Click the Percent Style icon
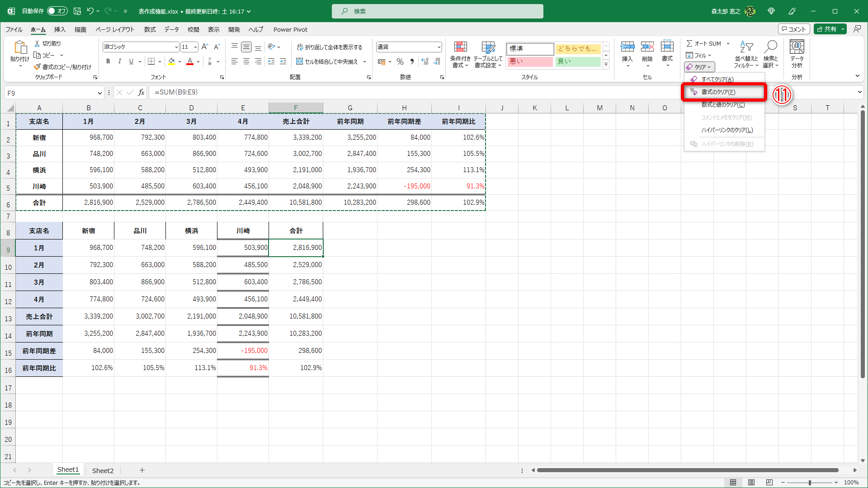This screenshot has height=488, width=868. click(x=400, y=61)
